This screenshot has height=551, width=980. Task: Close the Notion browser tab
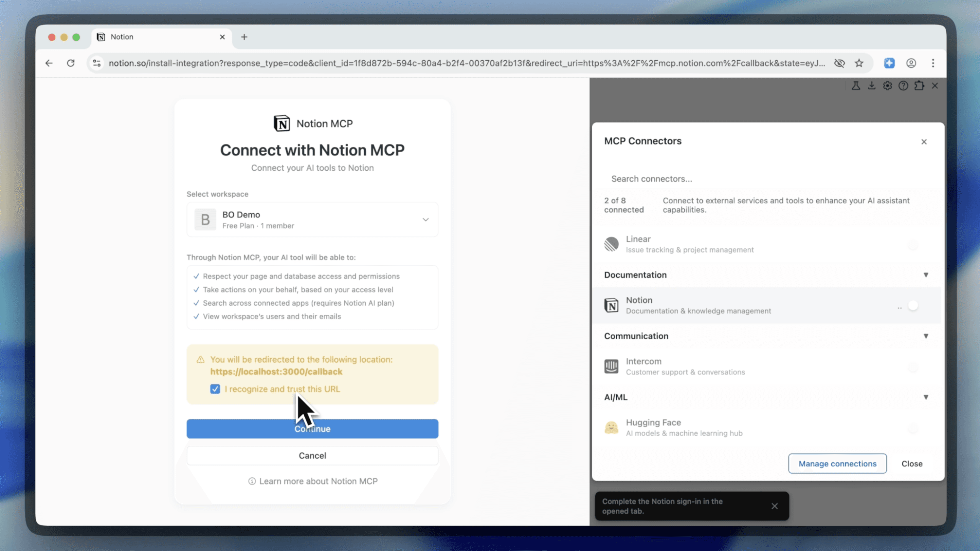[222, 37]
